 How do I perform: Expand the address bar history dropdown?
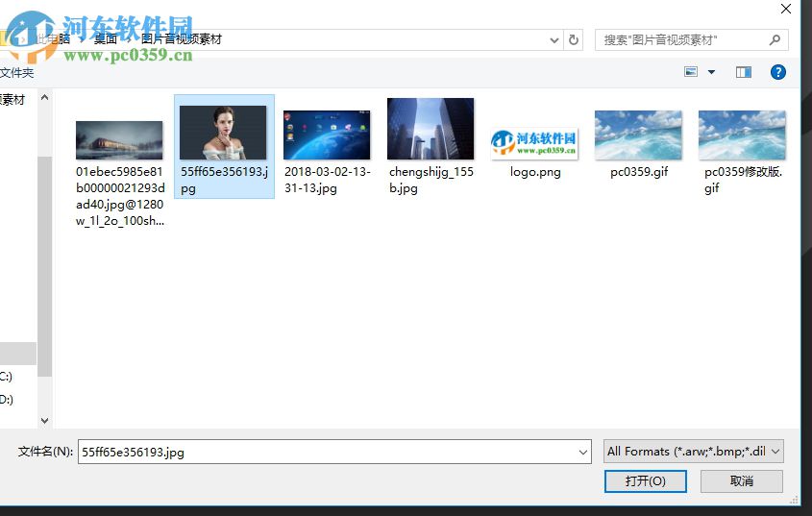click(554, 40)
